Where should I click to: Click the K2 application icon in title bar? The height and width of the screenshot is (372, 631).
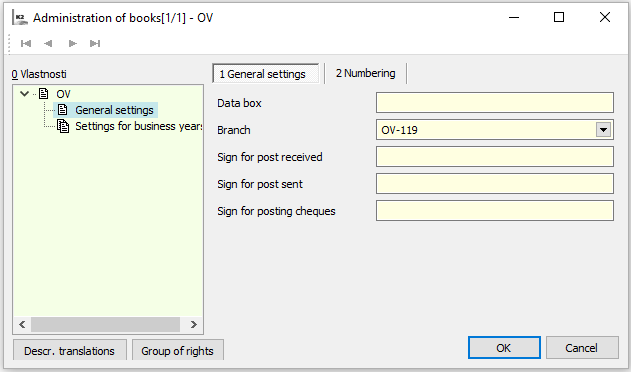20,18
